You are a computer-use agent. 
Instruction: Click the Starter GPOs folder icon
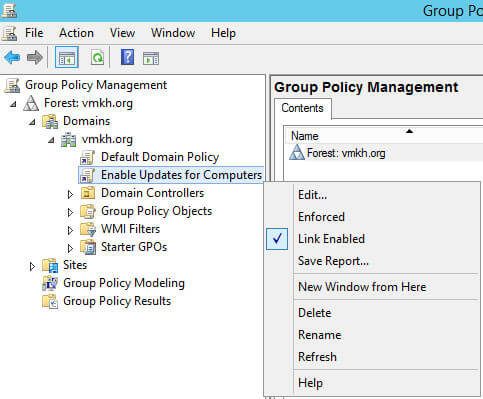pyautogui.click(x=88, y=247)
